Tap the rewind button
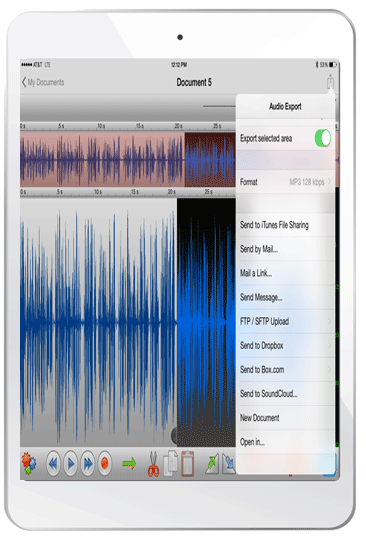Image resolution: width=366 pixels, height=537 pixels. click(53, 463)
